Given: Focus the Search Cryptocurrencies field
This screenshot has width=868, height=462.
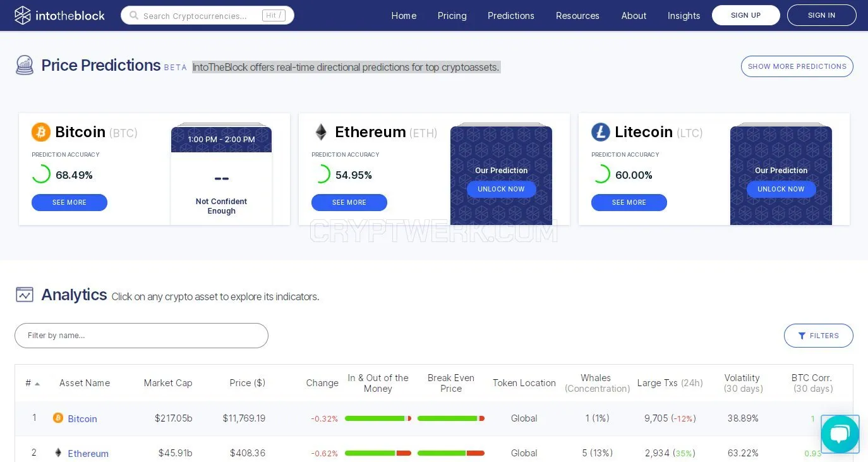Looking at the screenshot, I should pyautogui.click(x=208, y=16).
